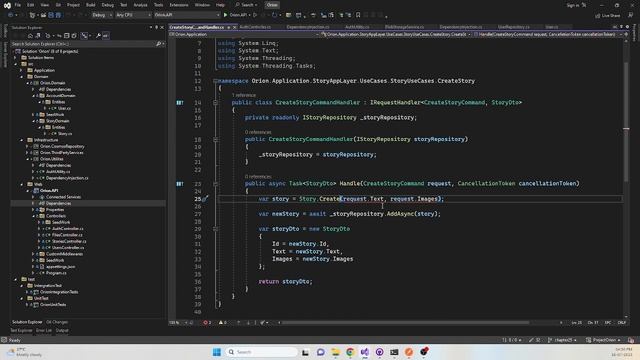
Task: Open the Any CPU platform dropdown
Action: (133, 15)
